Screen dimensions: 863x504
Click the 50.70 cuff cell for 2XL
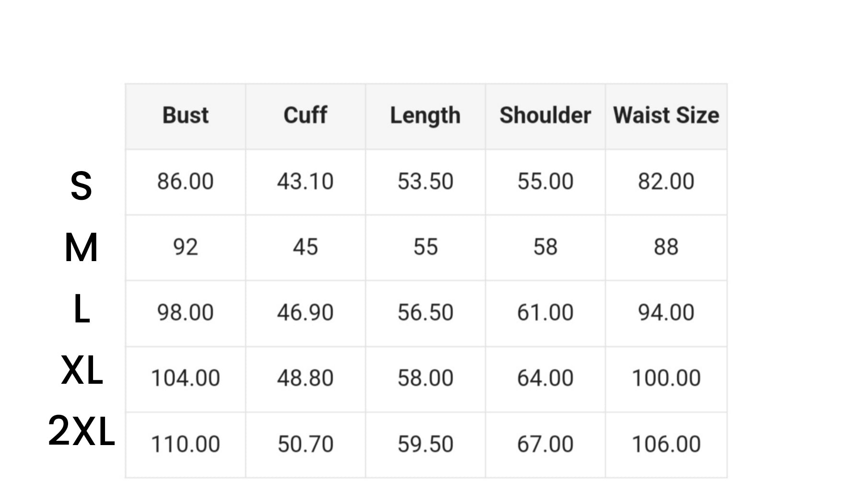click(305, 444)
